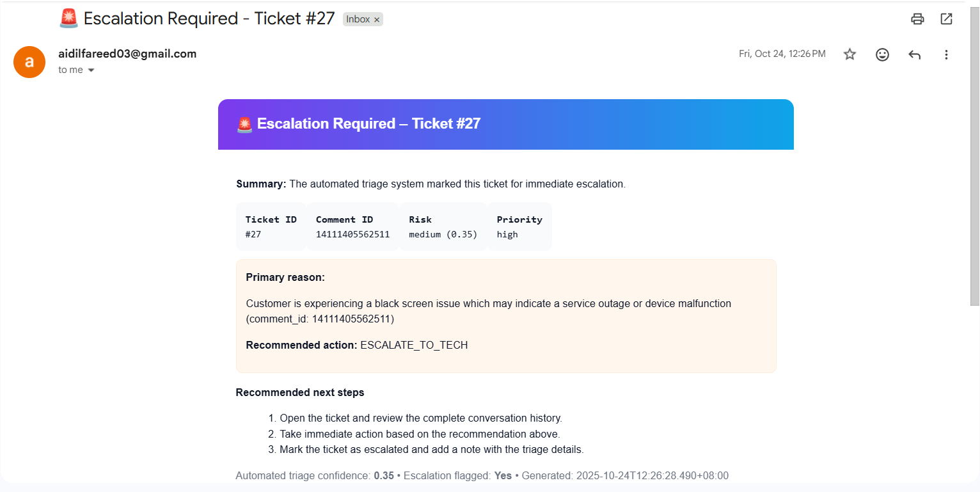Select the Comment ID 14111405562511 cell
Screen dimensions: 980x492
(x=352, y=226)
